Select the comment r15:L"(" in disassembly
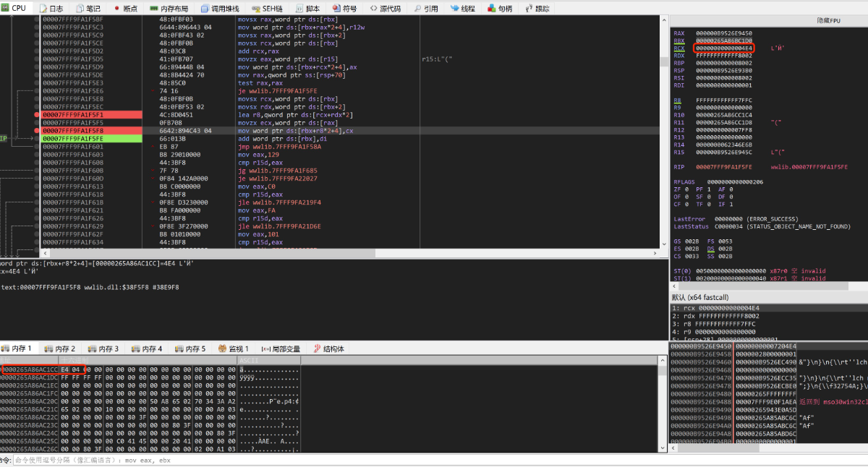The height and width of the screenshot is (467, 868). [437, 59]
